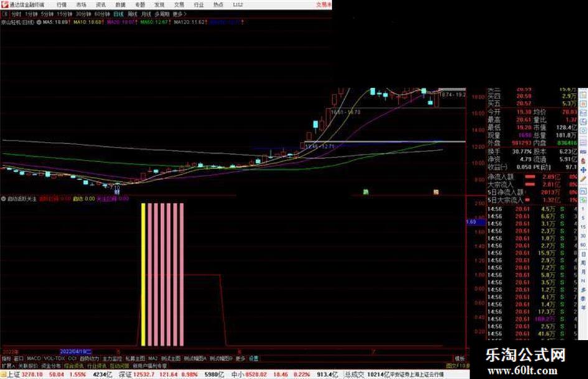The height and width of the screenshot is (379, 588).
Task: Open the 市场 menu
Action: pyautogui.click(x=81, y=5)
